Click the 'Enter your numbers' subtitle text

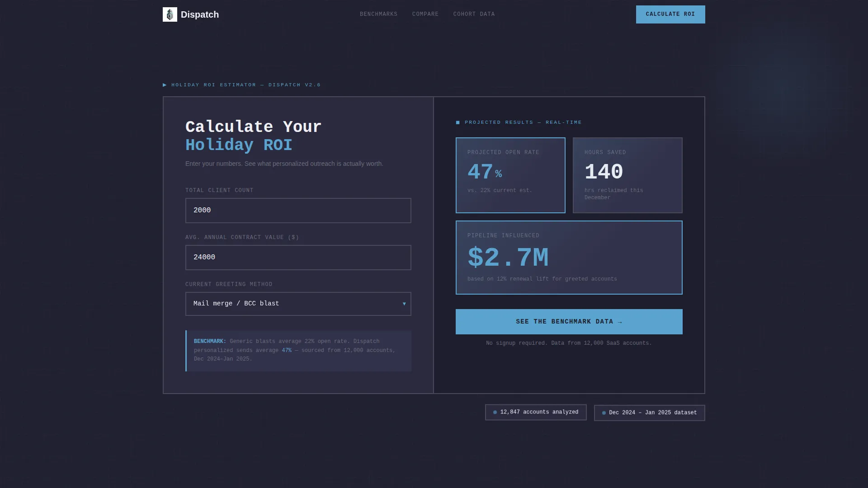tap(284, 164)
